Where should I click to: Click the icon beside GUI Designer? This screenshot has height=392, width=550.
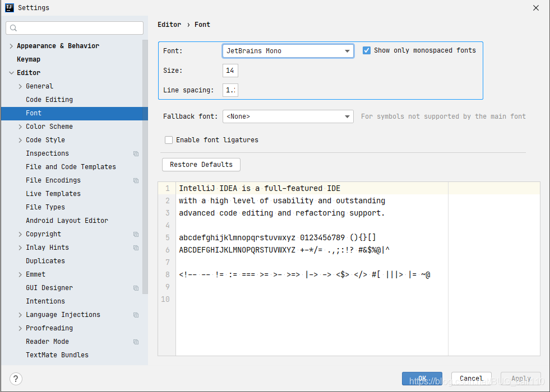pyautogui.click(x=135, y=287)
